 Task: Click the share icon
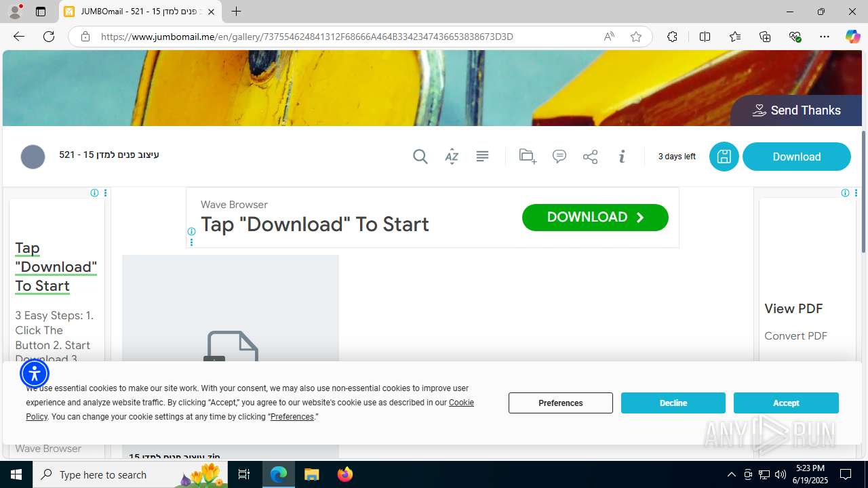591,157
